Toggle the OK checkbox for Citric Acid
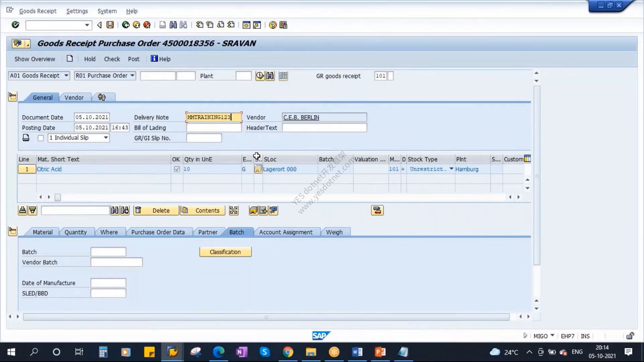Screen dimensions: 644x362 pyautogui.click(x=177, y=169)
